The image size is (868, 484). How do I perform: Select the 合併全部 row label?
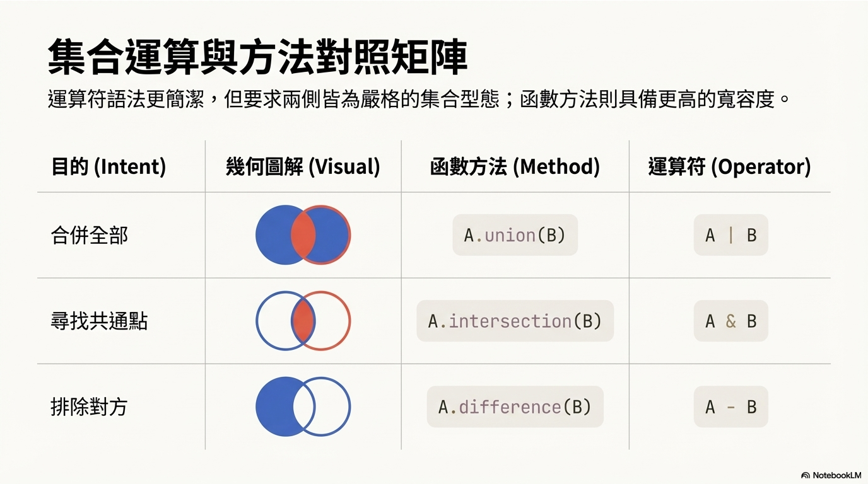(89, 236)
